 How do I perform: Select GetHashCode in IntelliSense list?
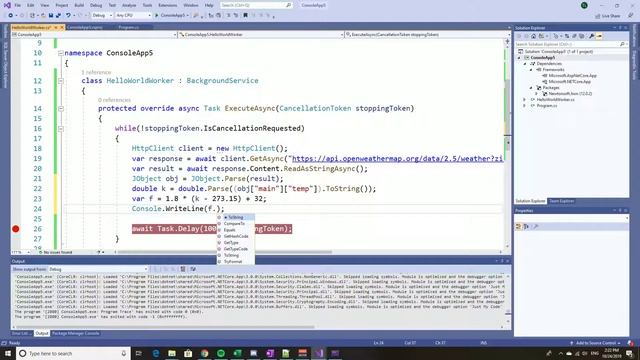(x=236, y=236)
